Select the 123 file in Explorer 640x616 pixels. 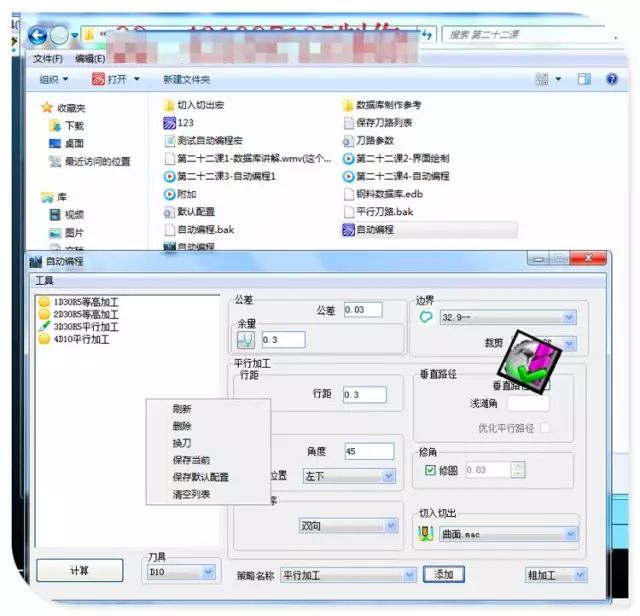[179, 123]
